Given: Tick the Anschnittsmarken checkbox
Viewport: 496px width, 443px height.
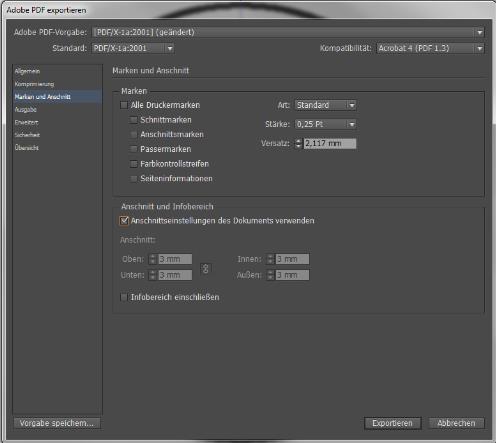Looking at the screenshot, I should [133, 135].
